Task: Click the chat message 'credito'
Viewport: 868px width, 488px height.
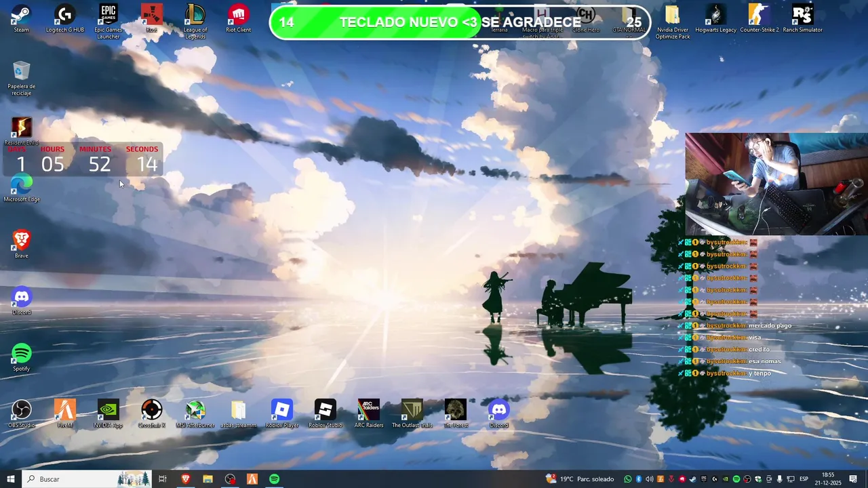Action: pos(759,349)
